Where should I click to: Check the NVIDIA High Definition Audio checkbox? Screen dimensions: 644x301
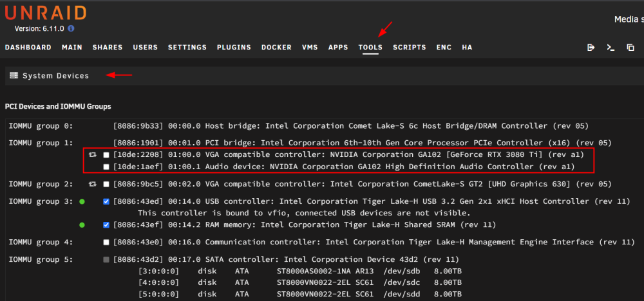click(106, 167)
